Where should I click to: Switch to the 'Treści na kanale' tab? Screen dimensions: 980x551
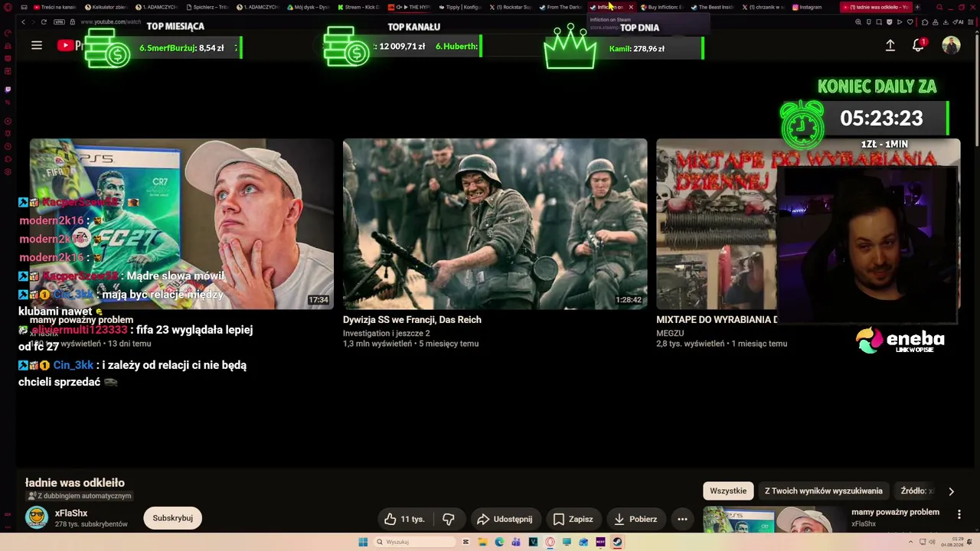tap(54, 7)
